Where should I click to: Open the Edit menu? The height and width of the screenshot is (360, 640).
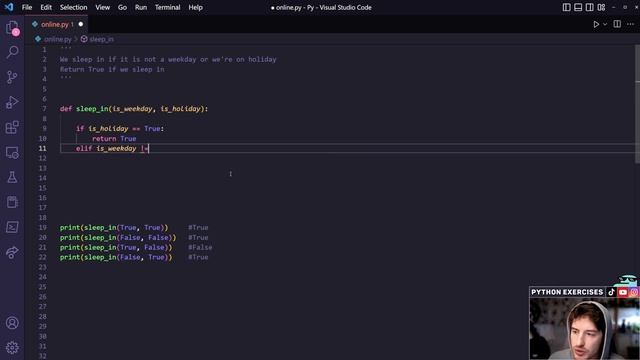click(x=46, y=7)
